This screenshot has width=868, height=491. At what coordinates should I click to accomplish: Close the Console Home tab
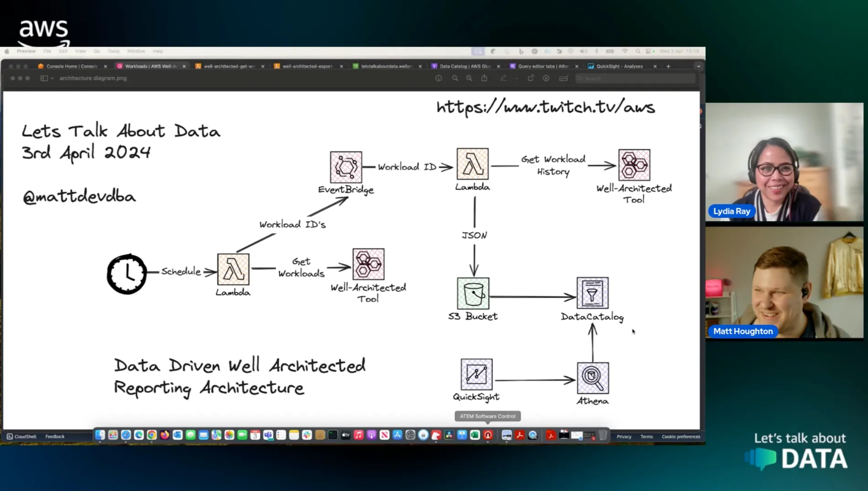click(x=106, y=66)
